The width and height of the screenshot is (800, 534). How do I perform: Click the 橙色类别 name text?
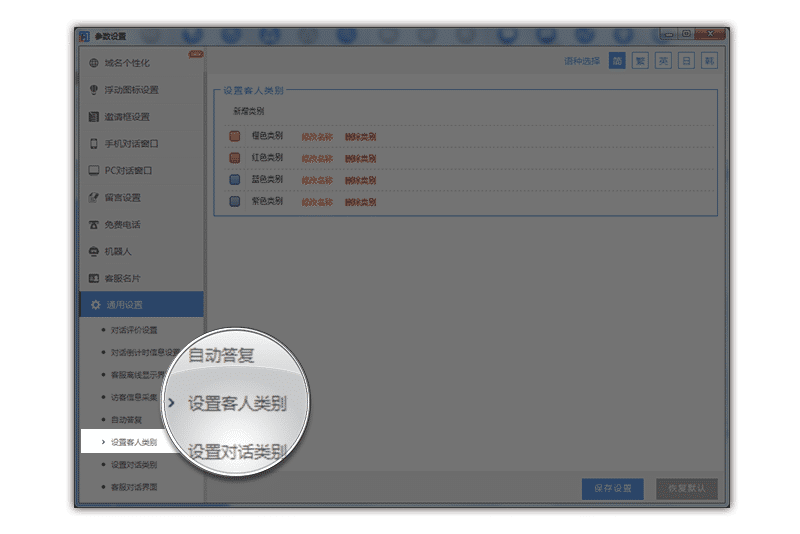pos(267,136)
